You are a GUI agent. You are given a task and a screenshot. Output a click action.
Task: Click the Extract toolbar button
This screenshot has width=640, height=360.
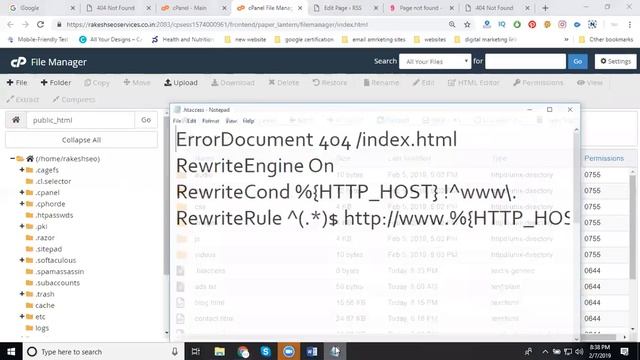click(x=23, y=99)
